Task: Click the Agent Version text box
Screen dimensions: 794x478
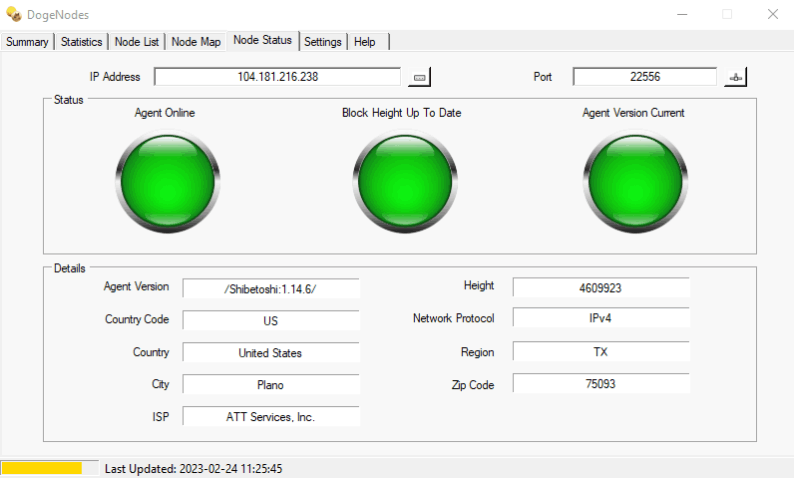Action: (271, 288)
